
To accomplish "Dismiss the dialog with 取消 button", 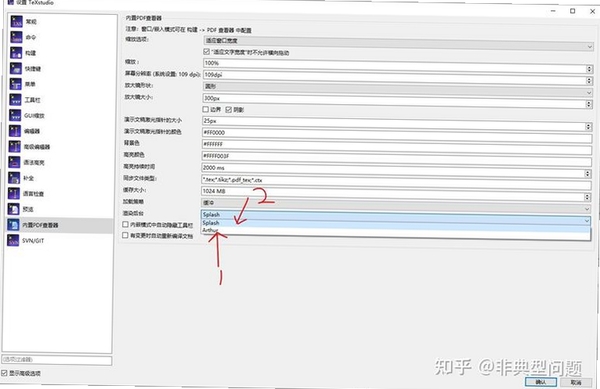I will (576, 382).
